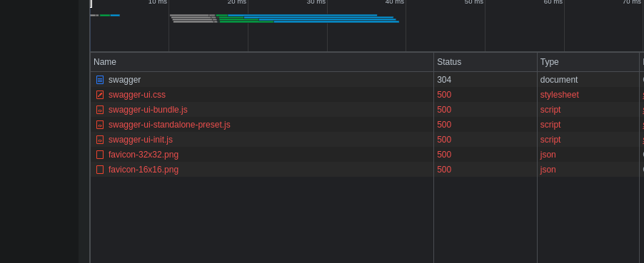Sort requests by the Name column header
Image resolution: width=644 pixels, height=263 pixels.
point(261,62)
